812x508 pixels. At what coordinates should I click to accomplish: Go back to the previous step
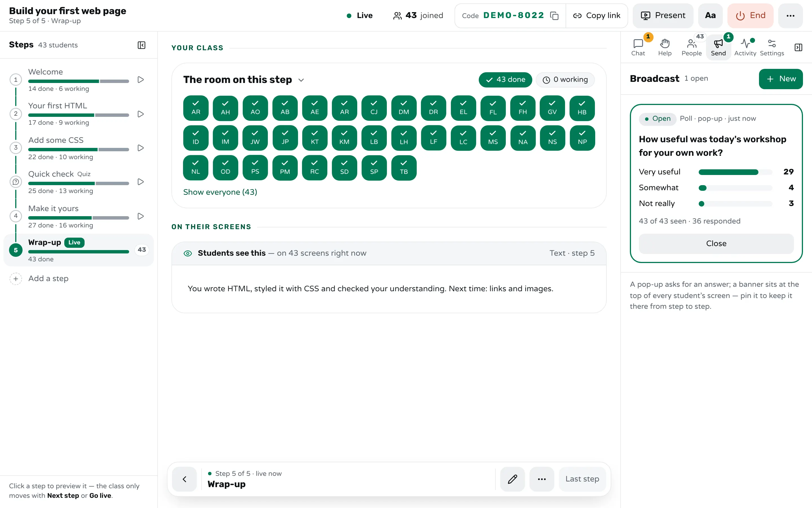tap(185, 479)
